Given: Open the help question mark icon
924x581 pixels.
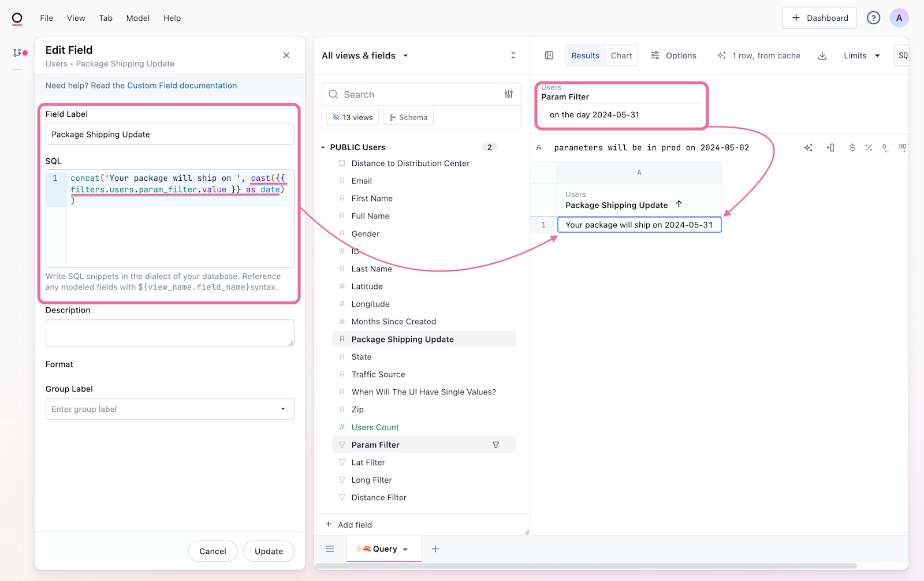Looking at the screenshot, I should (x=873, y=18).
